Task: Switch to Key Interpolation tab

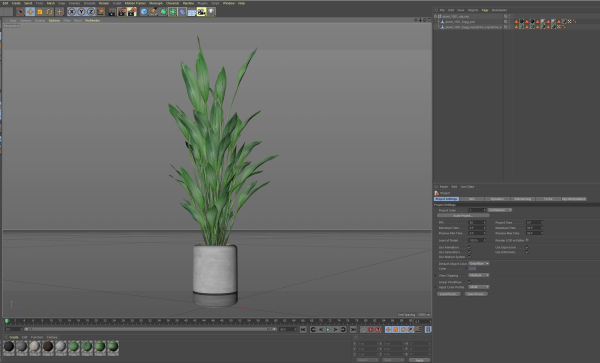Action: click(574, 199)
